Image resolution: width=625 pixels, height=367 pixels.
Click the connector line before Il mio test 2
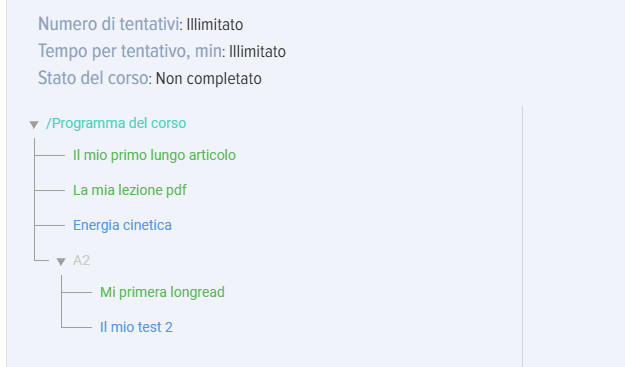point(77,328)
